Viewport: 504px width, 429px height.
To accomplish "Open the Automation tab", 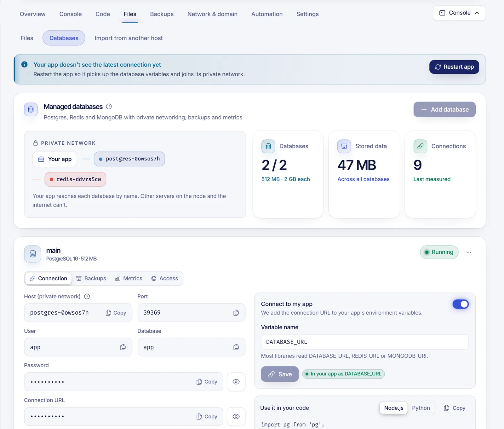I will (267, 14).
